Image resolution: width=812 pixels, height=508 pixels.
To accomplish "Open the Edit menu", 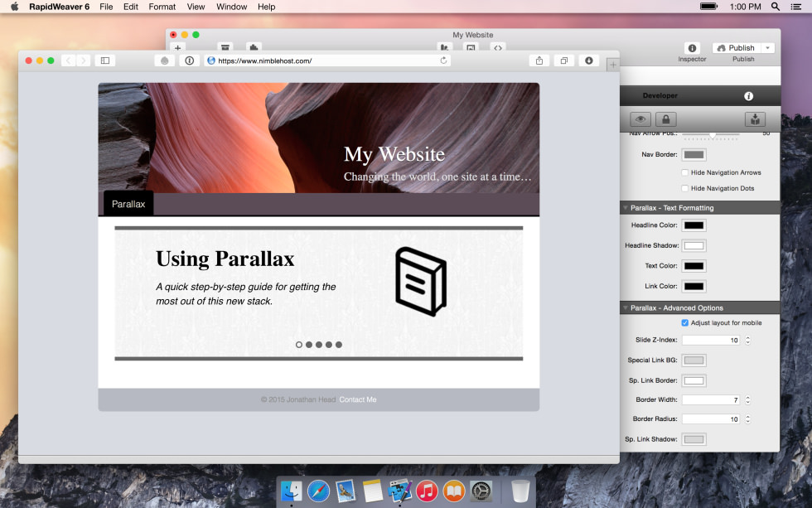I will point(131,7).
